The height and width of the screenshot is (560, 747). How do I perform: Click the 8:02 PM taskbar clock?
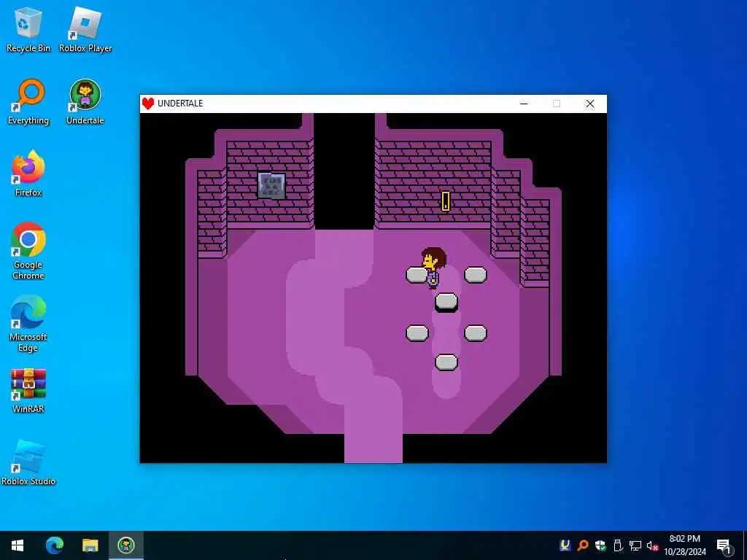(684, 545)
